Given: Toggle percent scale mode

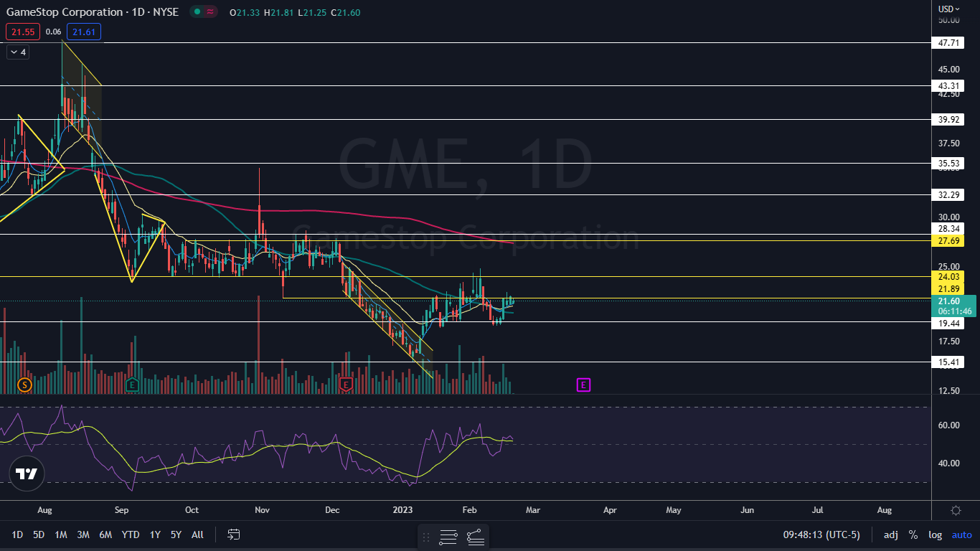Looking at the screenshot, I should point(913,534).
